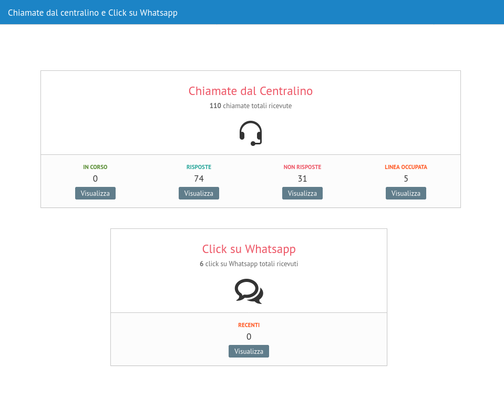Image resolution: width=504 pixels, height=420 pixels.
Task: Select the "6 click su Whatsapp totali ricevuti" text
Action: pyautogui.click(x=249, y=264)
